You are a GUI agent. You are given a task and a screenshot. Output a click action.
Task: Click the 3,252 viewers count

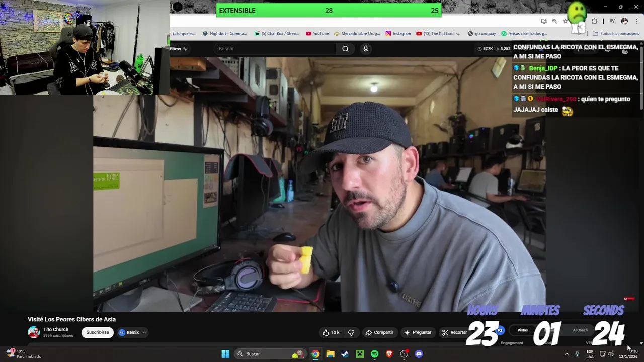coord(503,49)
